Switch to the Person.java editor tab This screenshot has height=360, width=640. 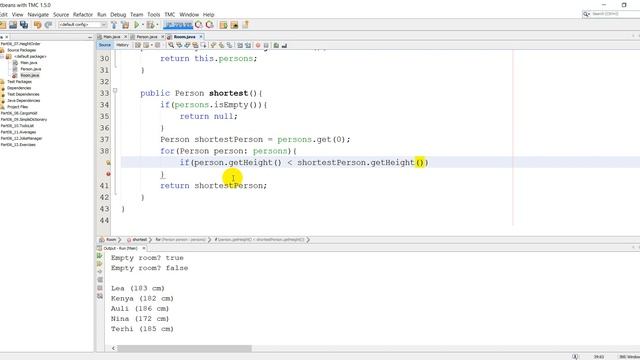pos(147,37)
